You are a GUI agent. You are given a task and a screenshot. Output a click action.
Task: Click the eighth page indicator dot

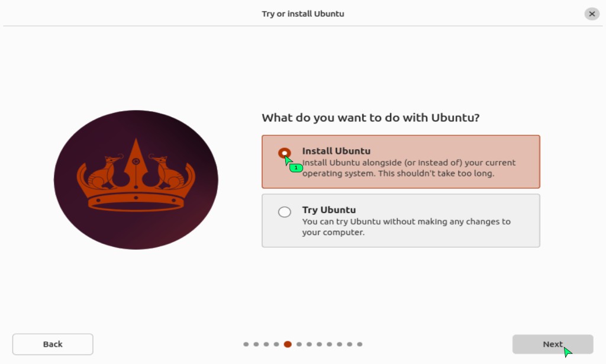click(x=319, y=344)
